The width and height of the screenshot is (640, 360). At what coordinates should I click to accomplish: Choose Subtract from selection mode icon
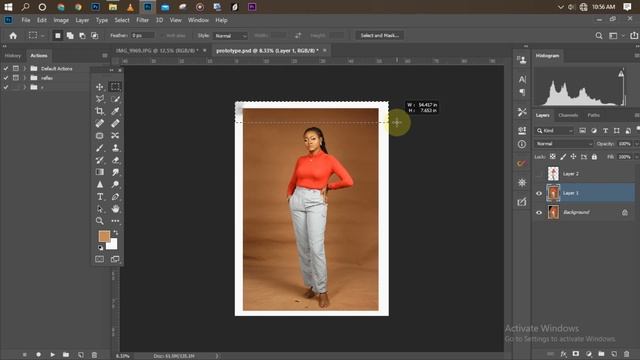82,36
